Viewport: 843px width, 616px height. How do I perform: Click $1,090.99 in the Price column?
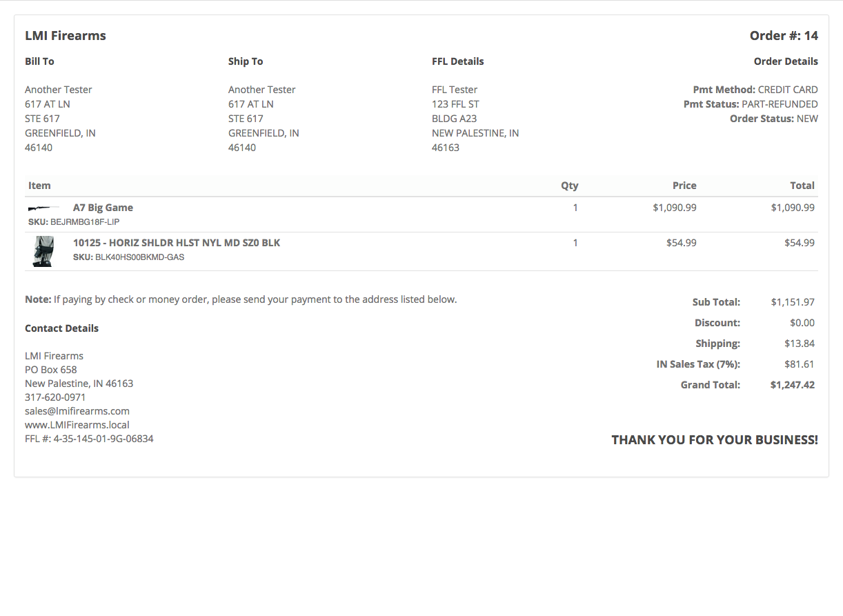(x=675, y=207)
